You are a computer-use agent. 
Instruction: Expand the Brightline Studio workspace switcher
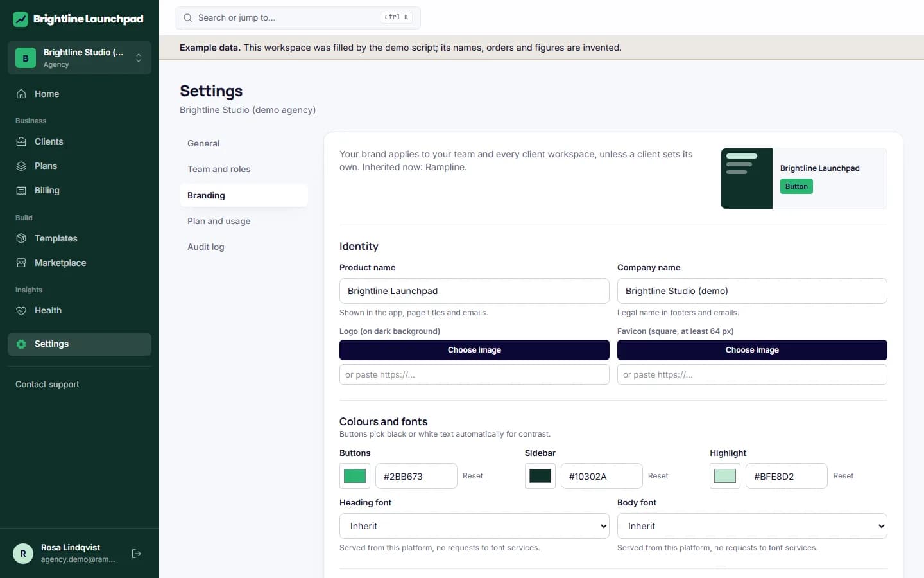pos(80,58)
